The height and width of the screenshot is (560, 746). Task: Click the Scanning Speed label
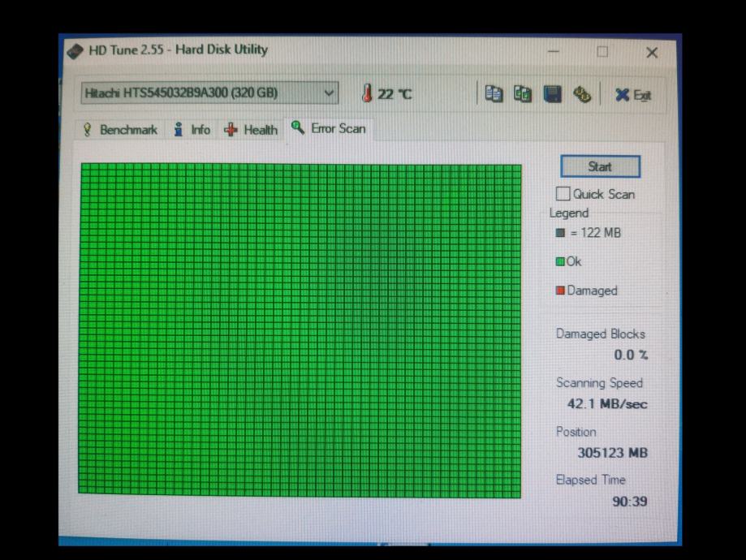tap(599, 383)
